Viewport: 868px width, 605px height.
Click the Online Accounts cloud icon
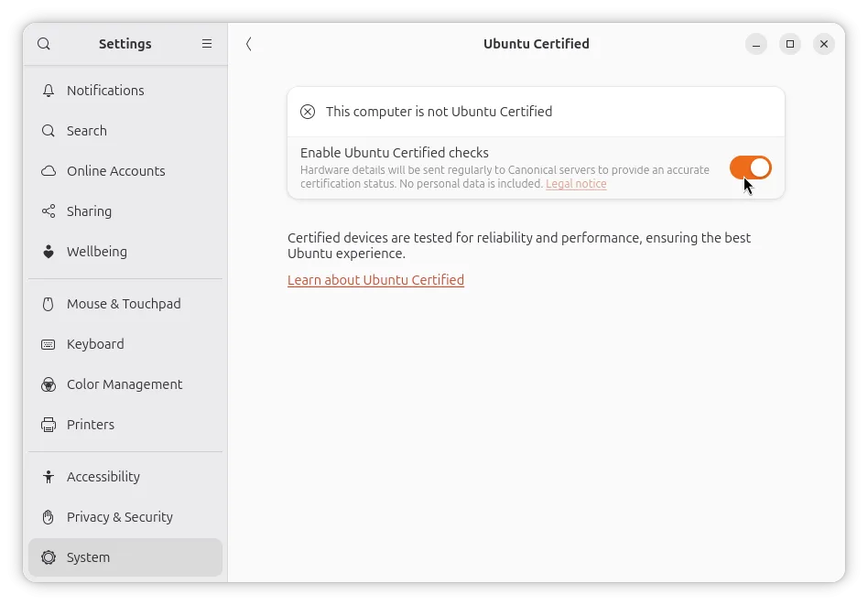point(49,171)
